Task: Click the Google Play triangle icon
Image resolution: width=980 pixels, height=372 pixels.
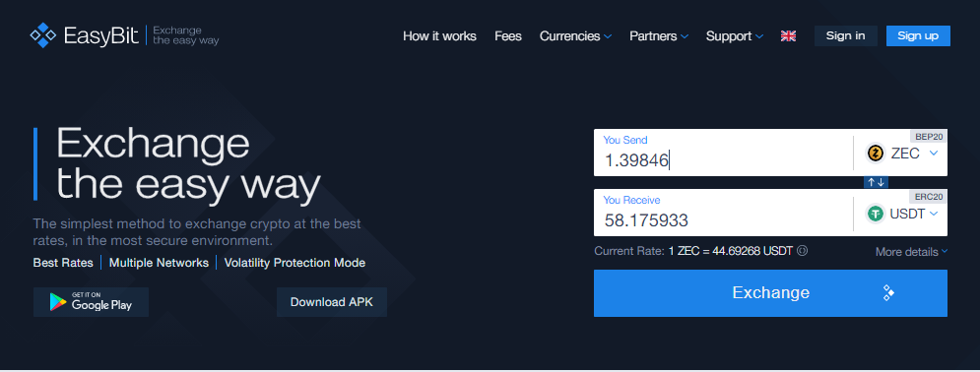Action: [59, 302]
